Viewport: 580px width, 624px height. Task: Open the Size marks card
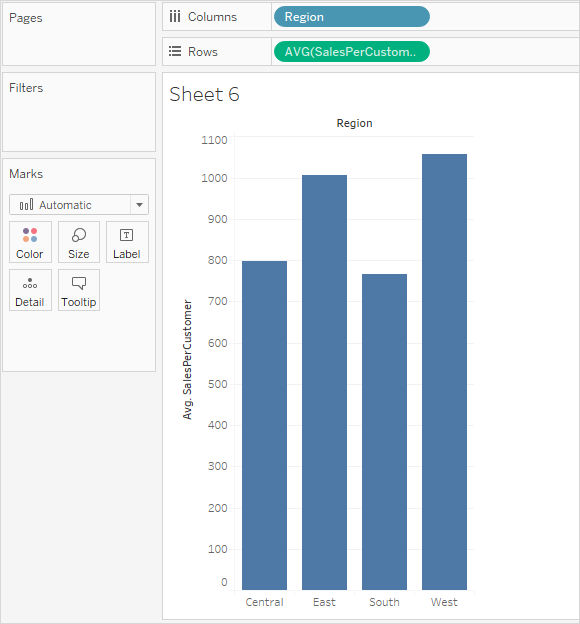click(x=79, y=242)
